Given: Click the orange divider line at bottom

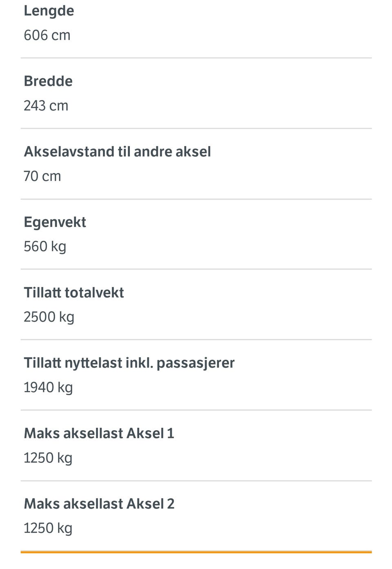Looking at the screenshot, I should coord(196,552).
